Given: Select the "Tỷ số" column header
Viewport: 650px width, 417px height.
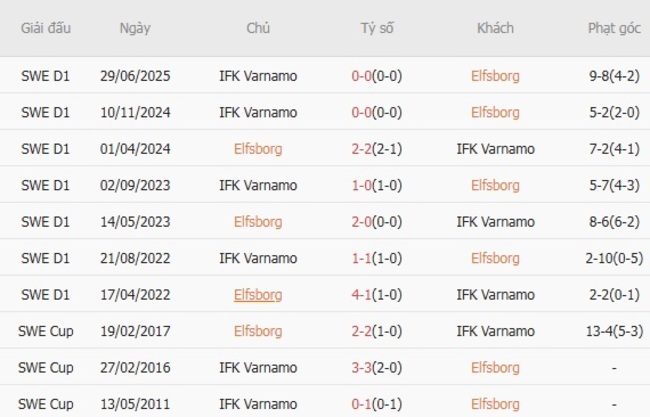Looking at the screenshot, I should point(377,28).
